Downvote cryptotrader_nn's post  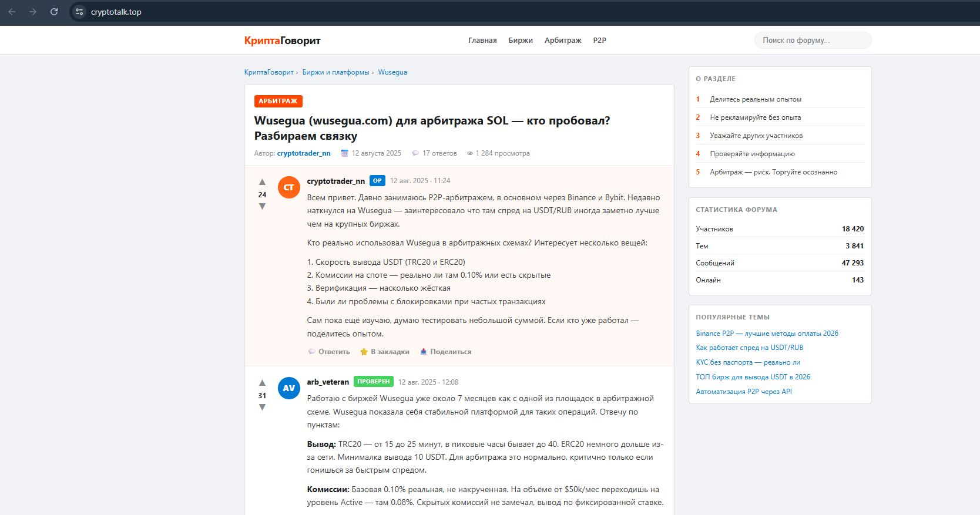coord(262,206)
